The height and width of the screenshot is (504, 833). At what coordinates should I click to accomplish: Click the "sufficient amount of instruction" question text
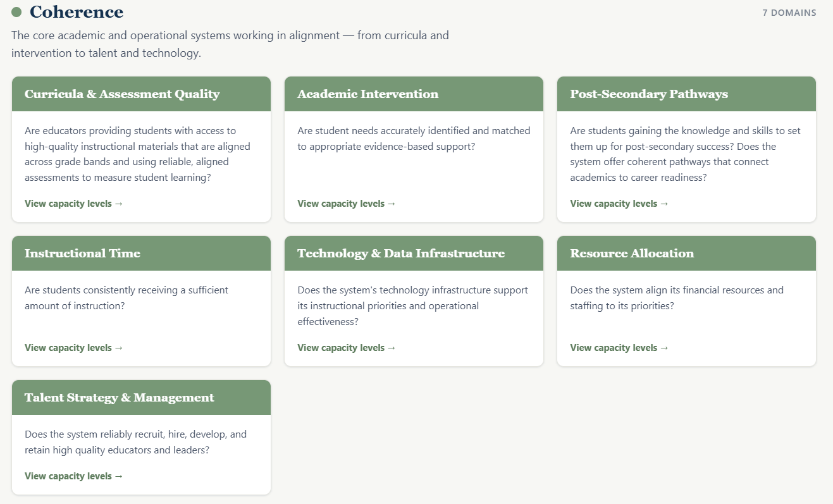click(x=126, y=298)
